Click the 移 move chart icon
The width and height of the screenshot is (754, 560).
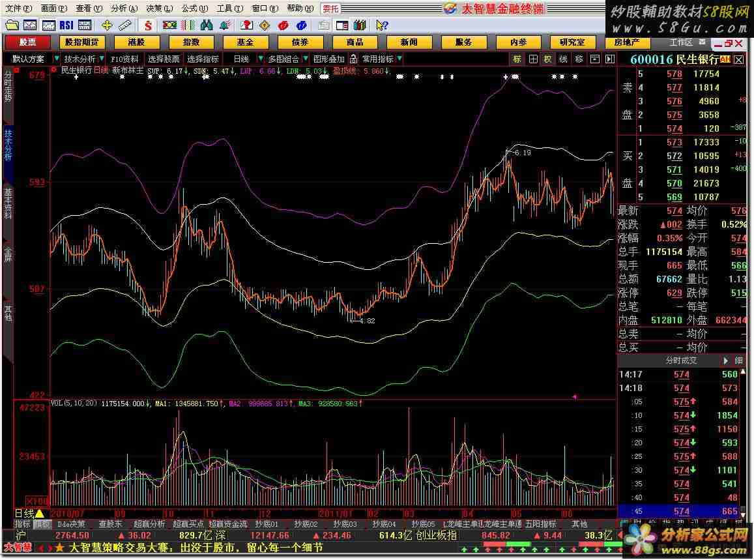579,59
